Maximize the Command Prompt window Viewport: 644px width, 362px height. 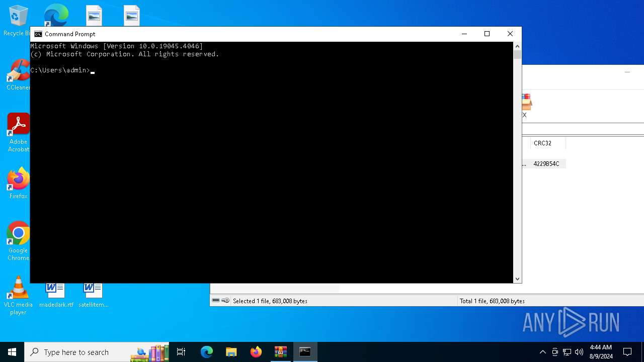pyautogui.click(x=487, y=34)
